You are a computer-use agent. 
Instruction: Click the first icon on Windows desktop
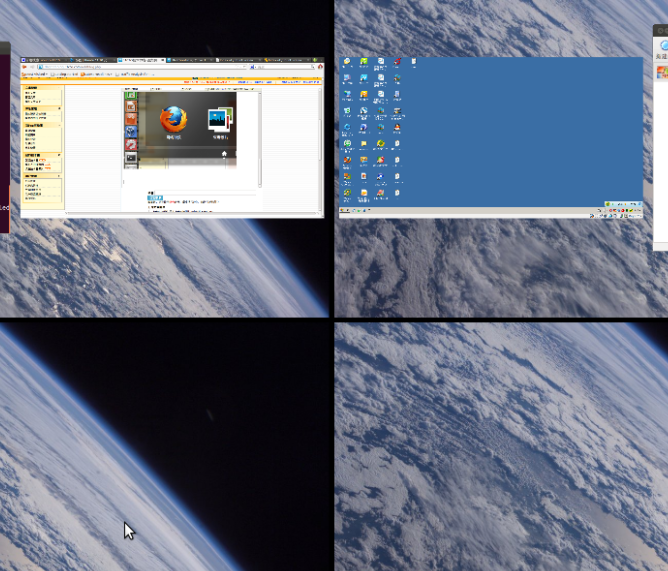tap(347, 61)
